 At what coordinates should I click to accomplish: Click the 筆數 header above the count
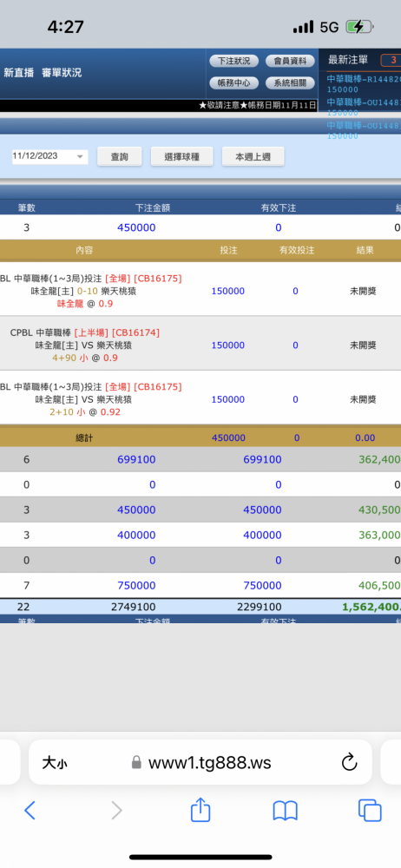pyautogui.click(x=27, y=208)
